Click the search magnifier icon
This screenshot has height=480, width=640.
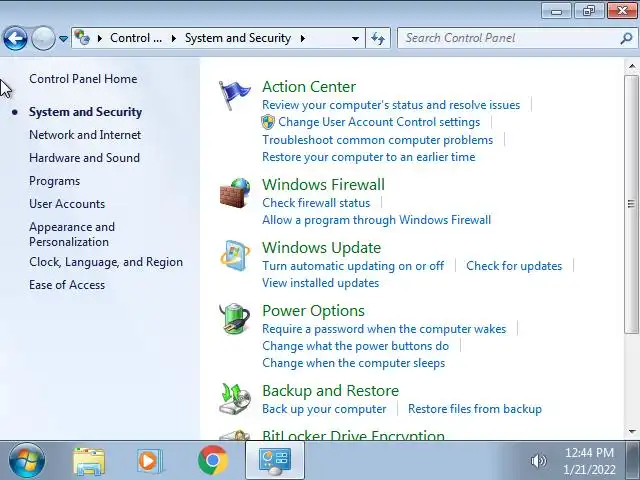tap(626, 38)
